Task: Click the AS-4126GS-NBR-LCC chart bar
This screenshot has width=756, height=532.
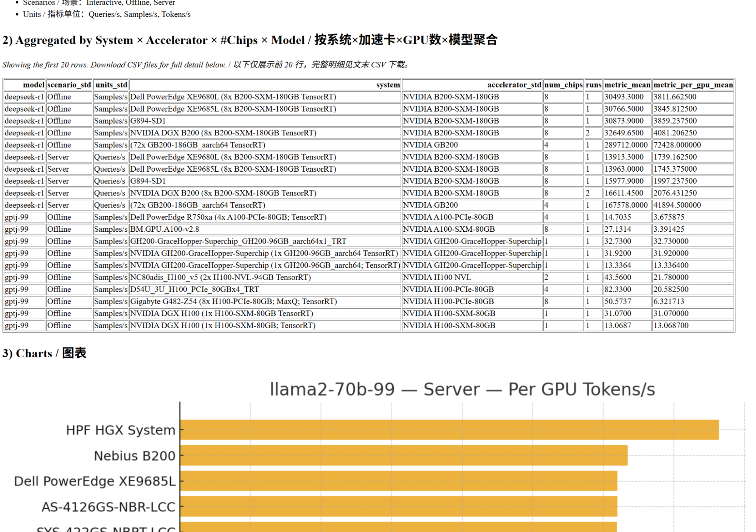Action: (398, 506)
